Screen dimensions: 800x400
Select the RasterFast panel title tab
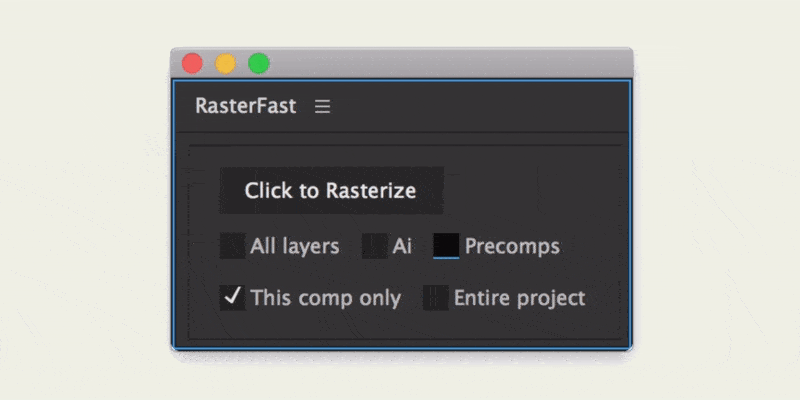(x=245, y=106)
